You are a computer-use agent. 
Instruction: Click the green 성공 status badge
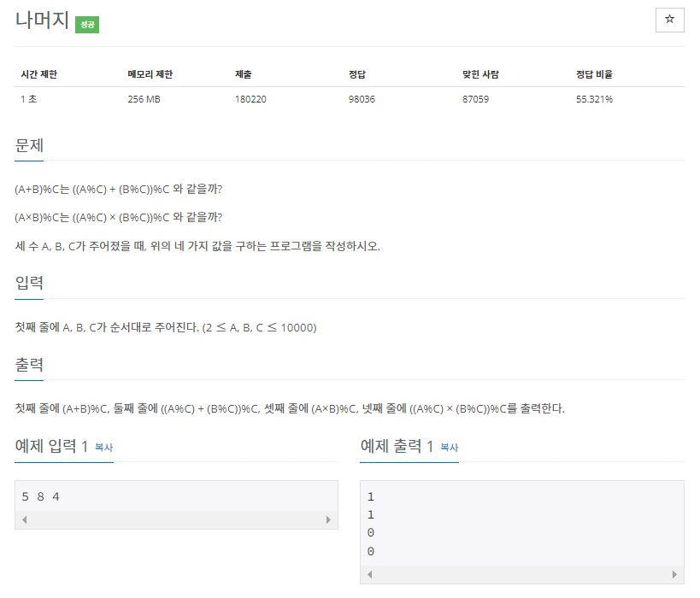(87, 25)
